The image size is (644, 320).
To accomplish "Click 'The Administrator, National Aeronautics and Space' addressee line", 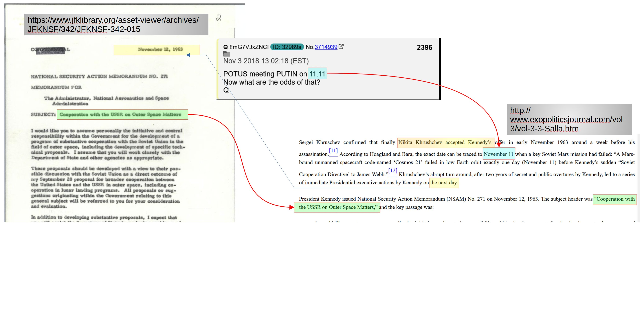I will pyautogui.click(x=107, y=98).
